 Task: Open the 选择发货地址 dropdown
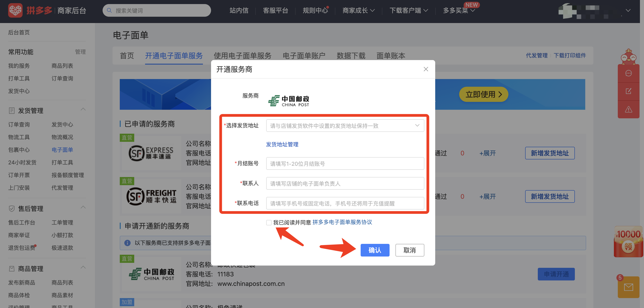click(x=345, y=126)
